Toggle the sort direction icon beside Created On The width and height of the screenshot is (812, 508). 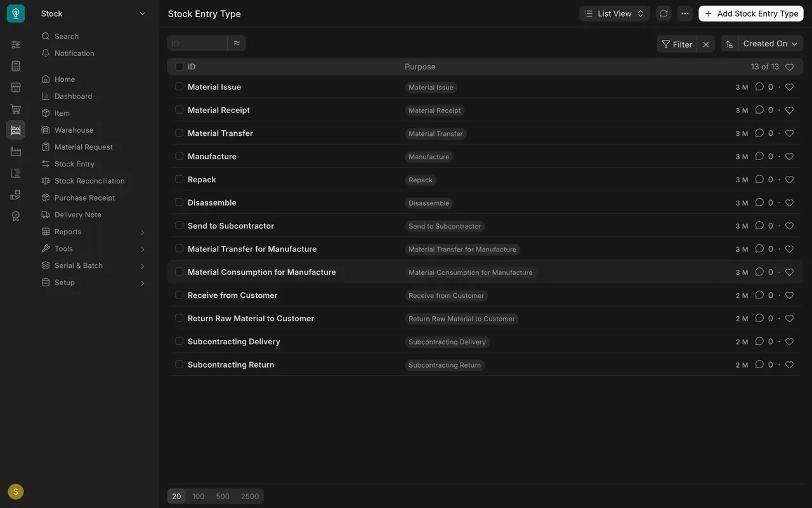point(730,44)
